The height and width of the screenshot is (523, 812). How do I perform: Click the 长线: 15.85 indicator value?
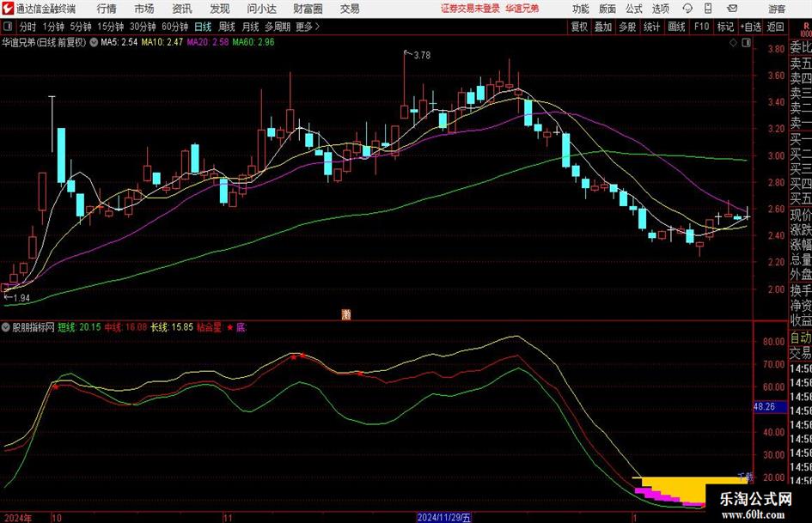click(171, 327)
